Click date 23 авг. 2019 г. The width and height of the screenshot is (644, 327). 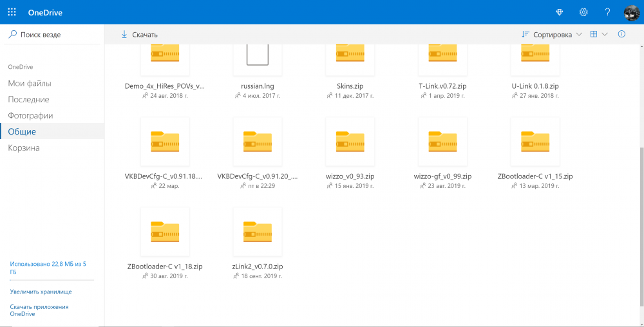pos(446,186)
